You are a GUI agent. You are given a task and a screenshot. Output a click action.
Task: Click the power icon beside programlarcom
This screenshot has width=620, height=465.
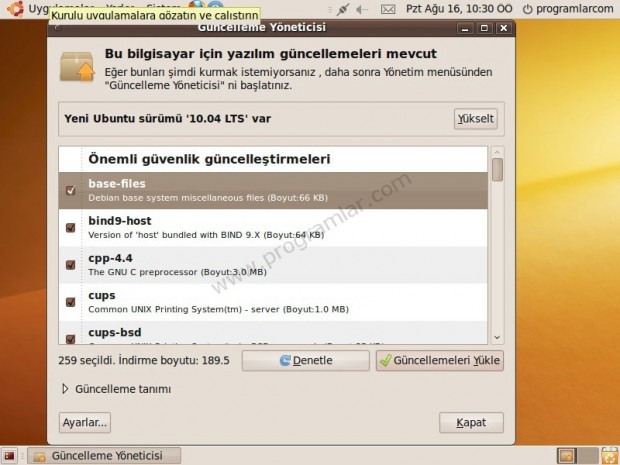coord(527,9)
